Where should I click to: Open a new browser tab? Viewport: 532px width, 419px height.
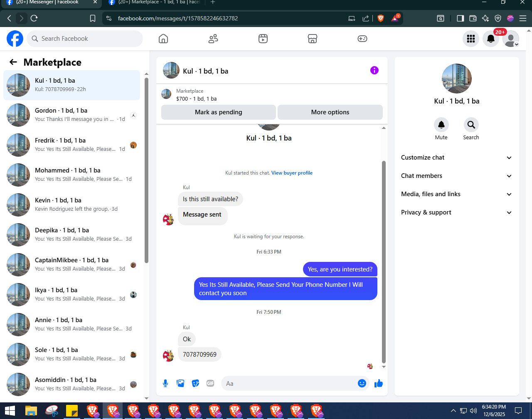click(213, 2)
